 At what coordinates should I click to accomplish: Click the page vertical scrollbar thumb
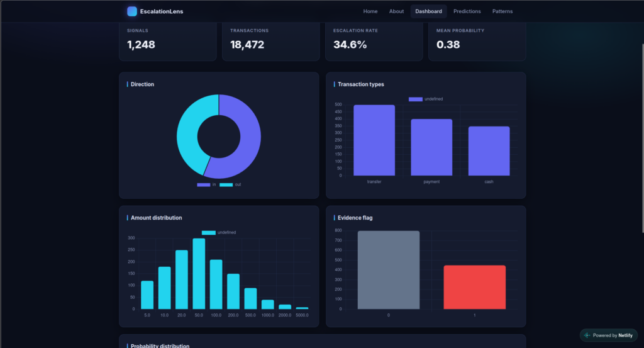pos(642,138)
